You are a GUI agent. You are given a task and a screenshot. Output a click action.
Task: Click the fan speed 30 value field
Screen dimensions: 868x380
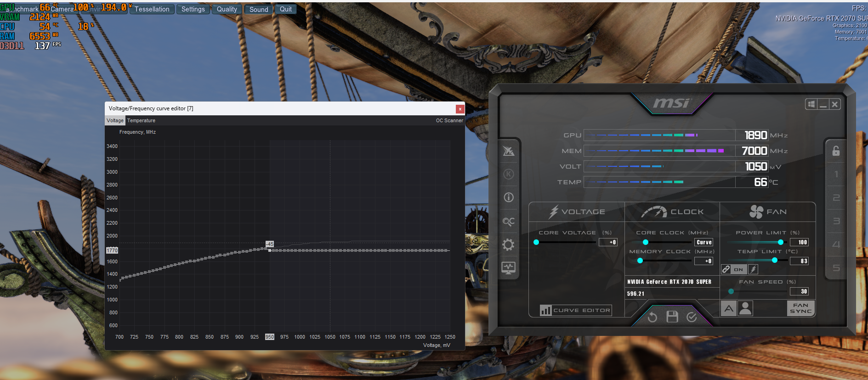[799, 291]
